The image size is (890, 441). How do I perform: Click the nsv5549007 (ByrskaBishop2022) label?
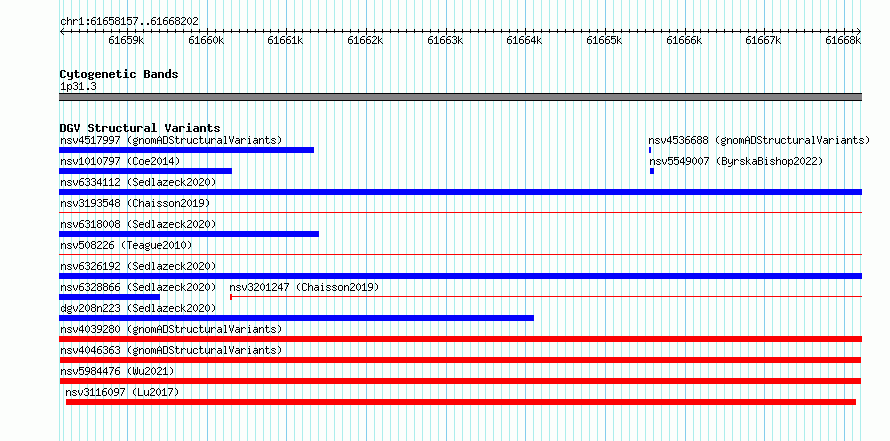click(x=736, y=161)
